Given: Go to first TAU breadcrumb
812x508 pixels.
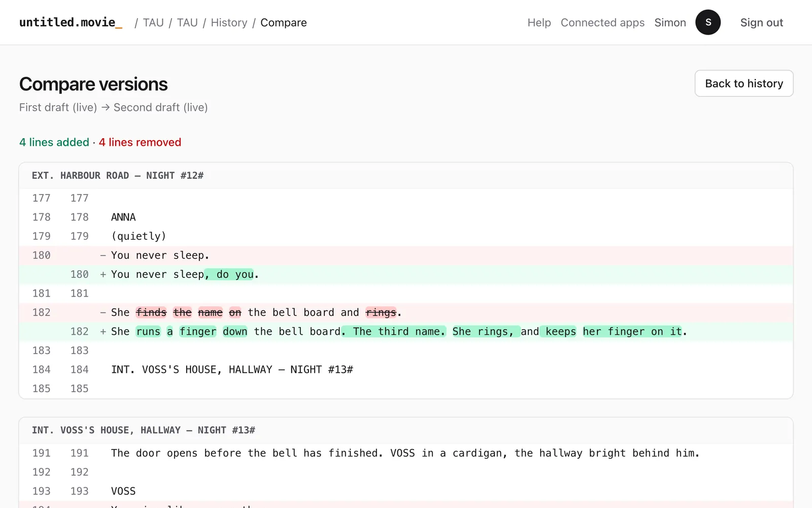Looking at the screenshot, I should (153, 22).
